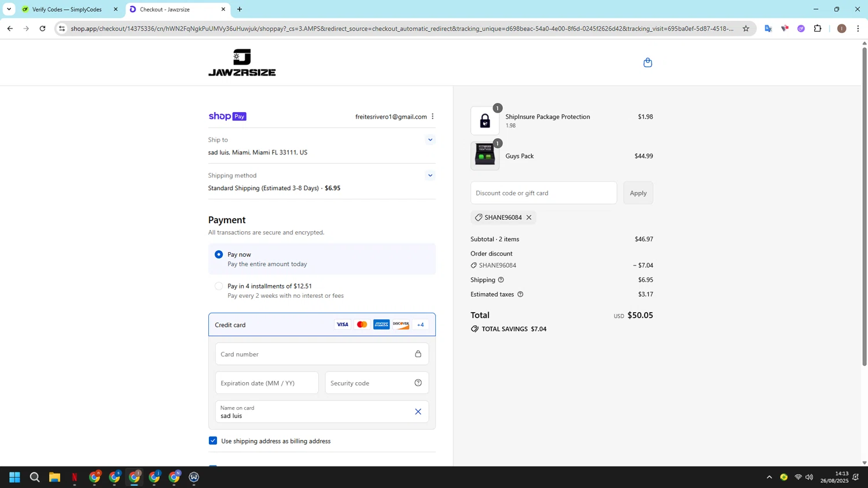
Task: Open the Chrome profile avatar
Action: (x=842, y=28)
